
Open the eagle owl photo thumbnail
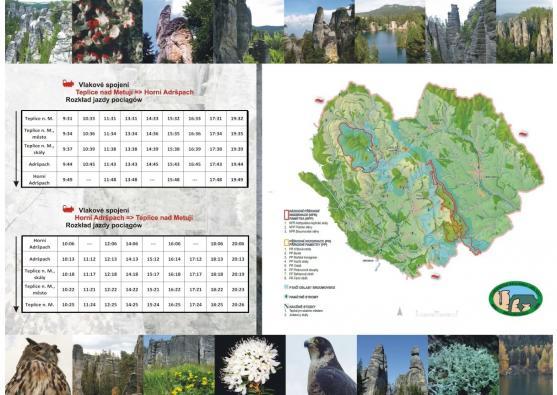tap(38, 365)
